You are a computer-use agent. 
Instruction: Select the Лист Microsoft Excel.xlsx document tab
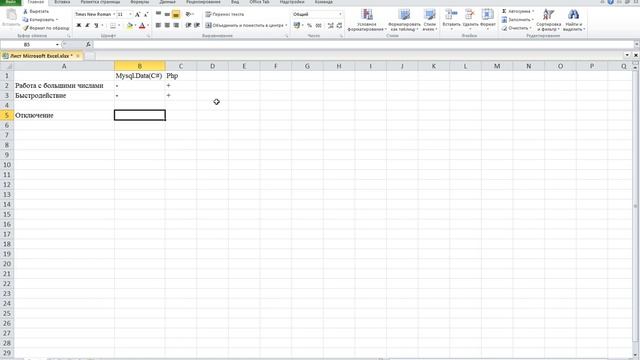click(41, 56)
